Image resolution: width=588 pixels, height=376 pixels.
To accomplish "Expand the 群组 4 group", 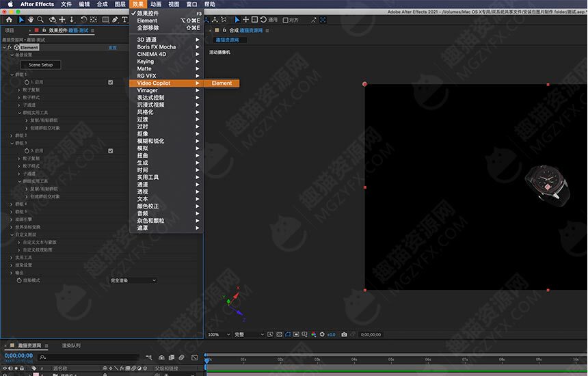I will pos(12,204).
